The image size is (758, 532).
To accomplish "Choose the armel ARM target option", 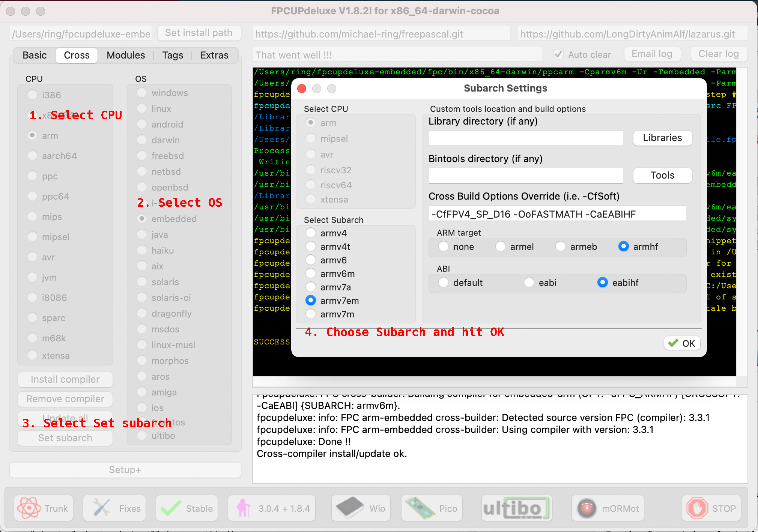I will (x=501, y=246).
